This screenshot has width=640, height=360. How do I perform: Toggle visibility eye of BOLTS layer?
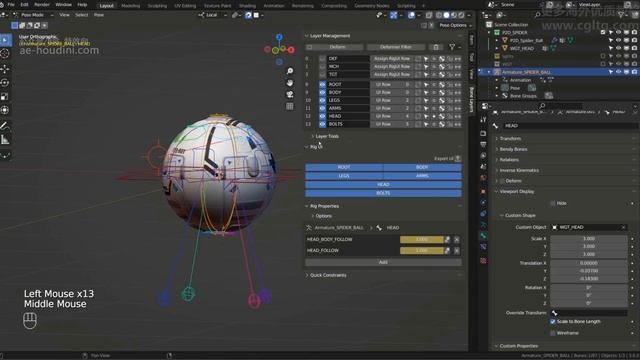click(x=322, y=124)
